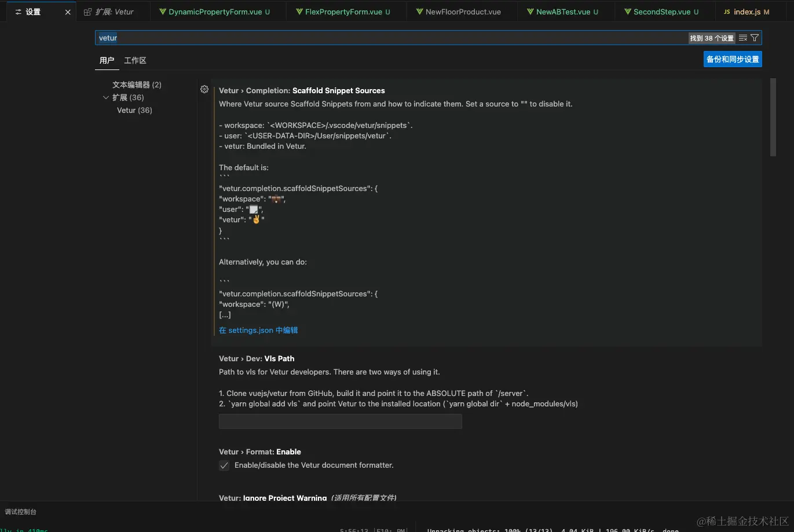Click the Vetur › Format: Enable title
The width and height of the screenshot is (794, 532).
tap(260, 452)
